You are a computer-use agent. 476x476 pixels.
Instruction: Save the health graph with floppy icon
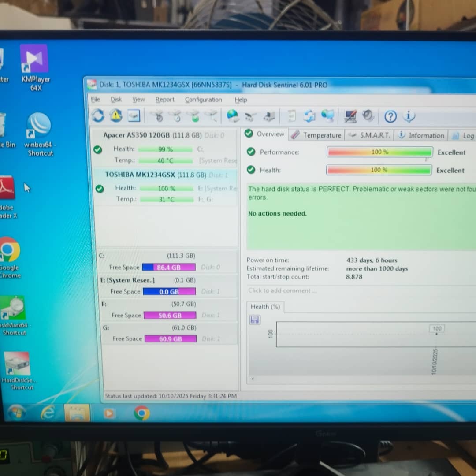tap(255, 320)
